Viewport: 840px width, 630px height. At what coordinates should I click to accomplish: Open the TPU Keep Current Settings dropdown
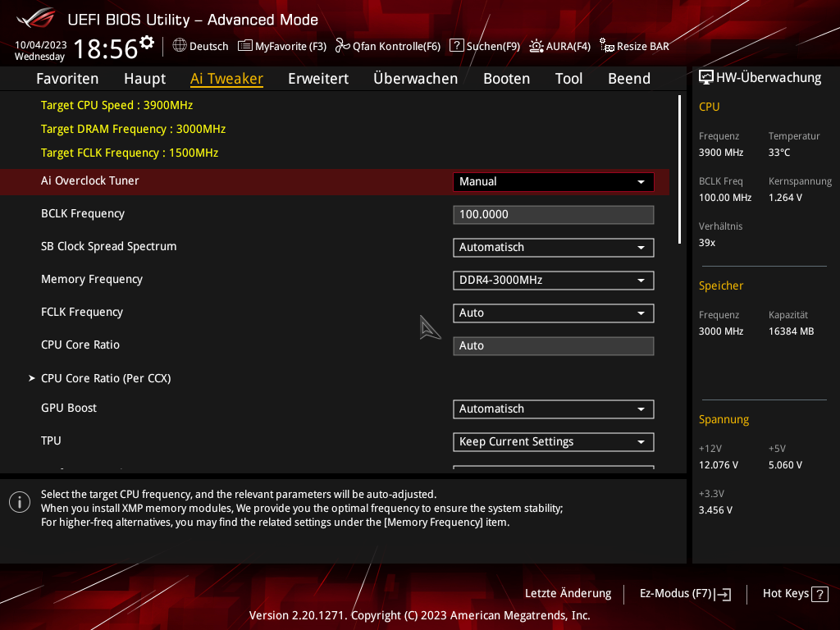(x=554, y=442)
